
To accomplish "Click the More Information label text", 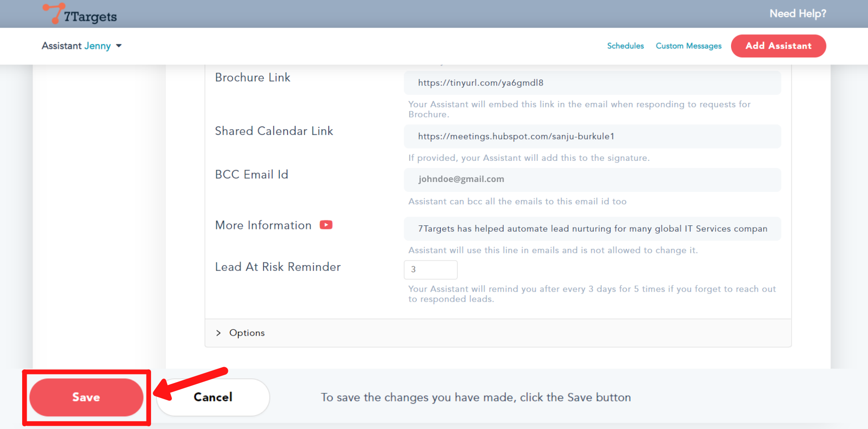I will tap(263, 225).
